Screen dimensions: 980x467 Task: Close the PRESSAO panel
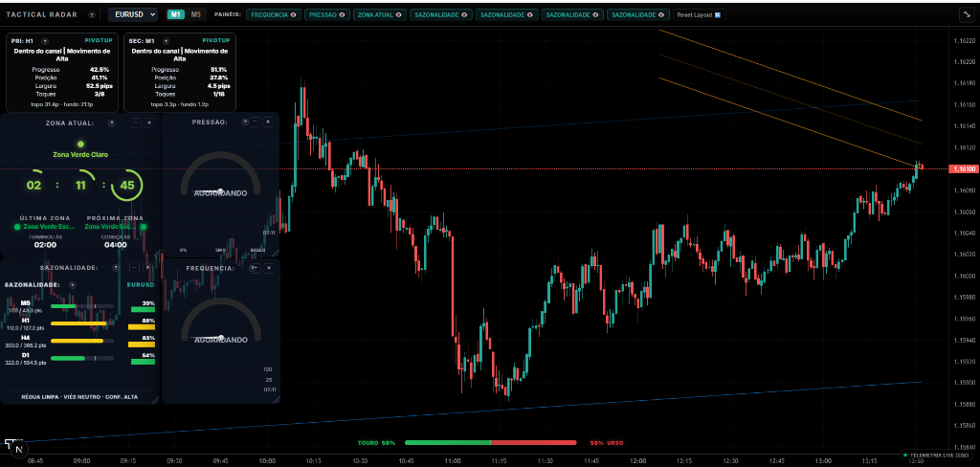click(268, 122)
